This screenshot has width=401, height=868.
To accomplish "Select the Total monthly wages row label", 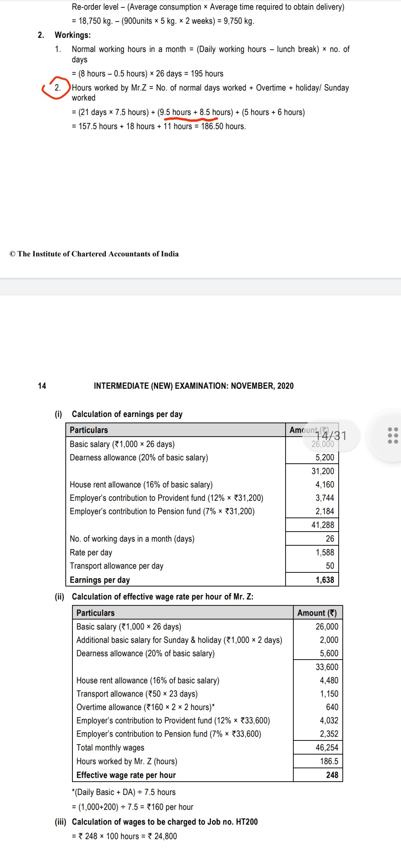I will tap(110, 747).
